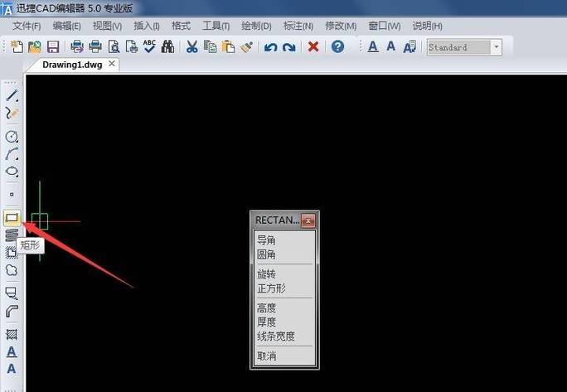
Task: Redo the last action
Action: (289, 47)
